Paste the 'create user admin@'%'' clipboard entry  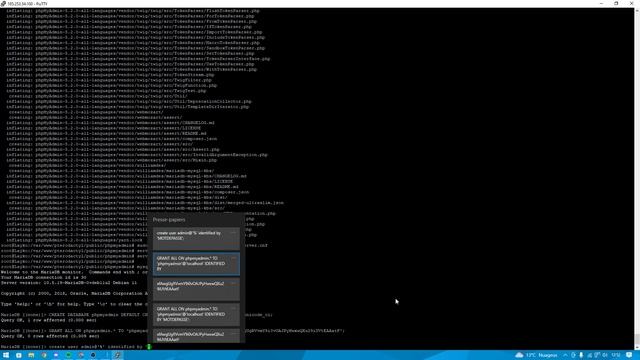196,238
